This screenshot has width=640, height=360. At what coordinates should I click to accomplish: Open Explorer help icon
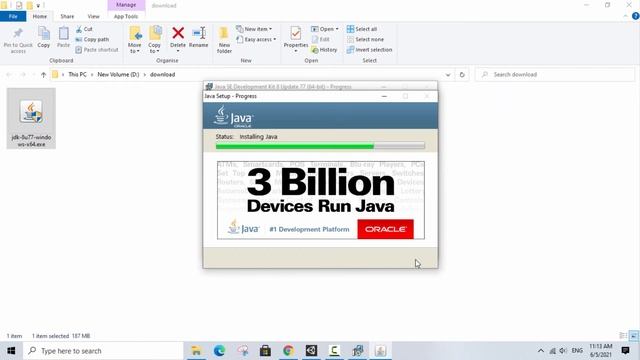pos(636,16)
